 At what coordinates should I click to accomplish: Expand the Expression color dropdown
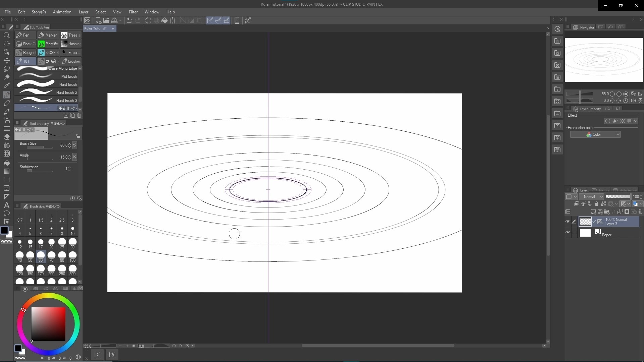tap(595, 134)
